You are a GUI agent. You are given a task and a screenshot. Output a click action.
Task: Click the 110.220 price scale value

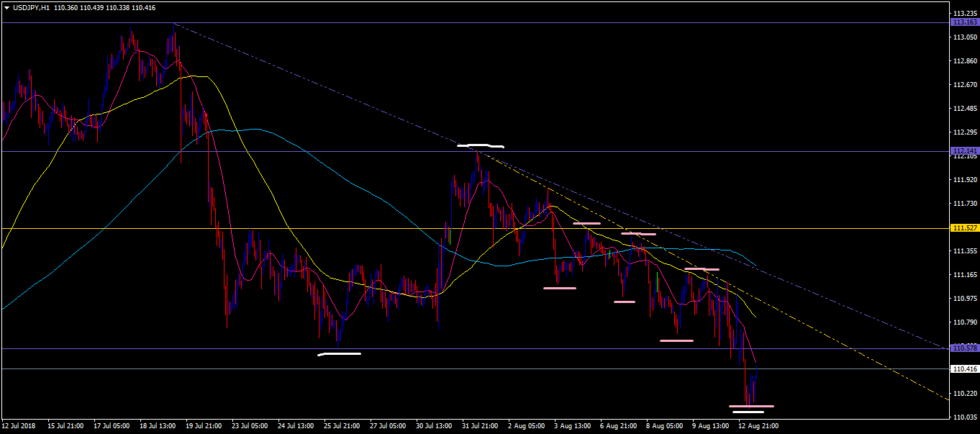(964, 394)
